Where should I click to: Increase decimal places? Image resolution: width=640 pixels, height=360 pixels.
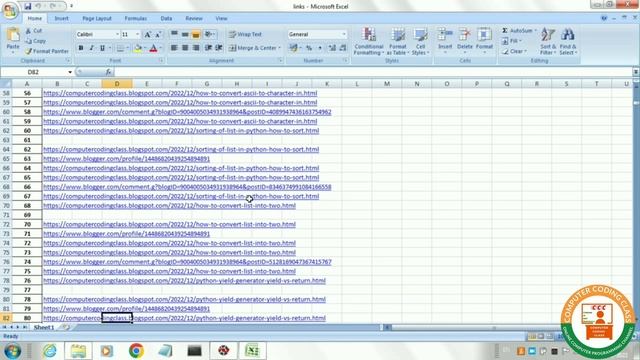pyautogui.click(x=332, y=48)
